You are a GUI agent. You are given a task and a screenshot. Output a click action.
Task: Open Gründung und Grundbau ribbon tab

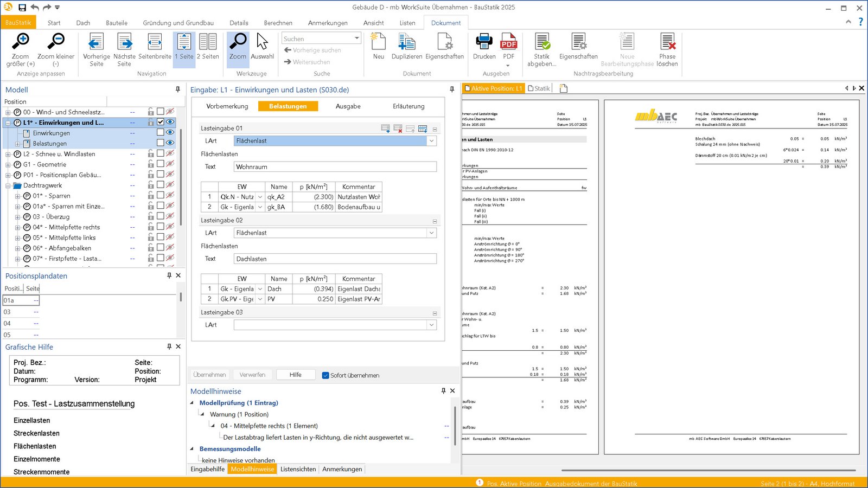(178, 23)
